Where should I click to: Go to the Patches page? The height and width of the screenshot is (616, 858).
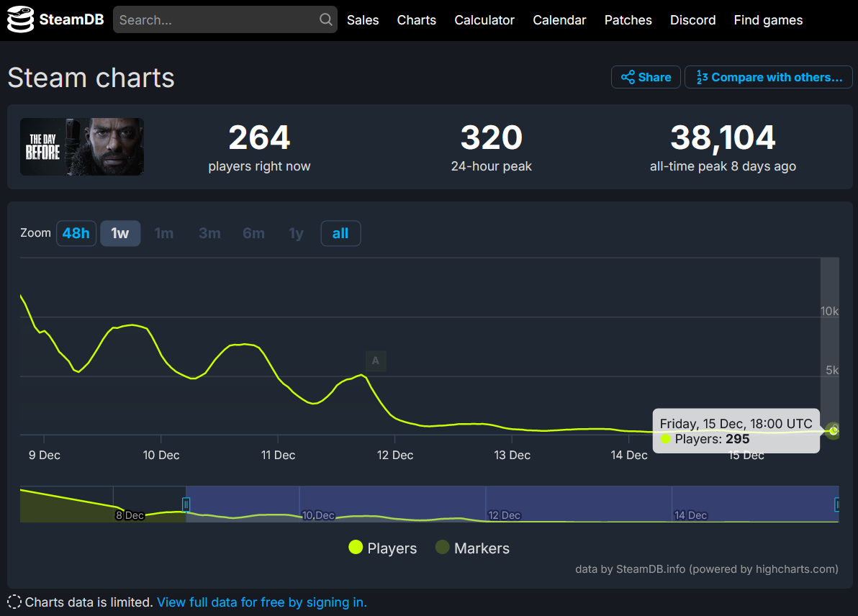628,20
